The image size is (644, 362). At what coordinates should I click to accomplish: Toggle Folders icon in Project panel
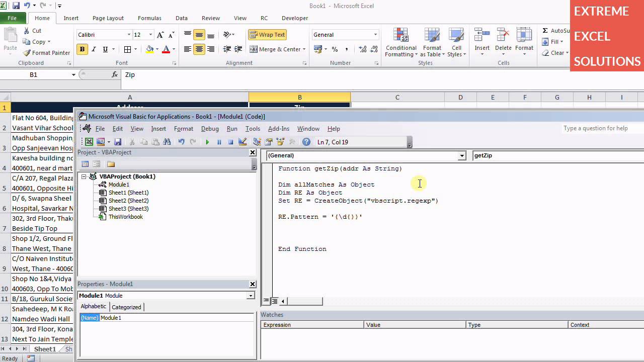[x=111, y=164]
